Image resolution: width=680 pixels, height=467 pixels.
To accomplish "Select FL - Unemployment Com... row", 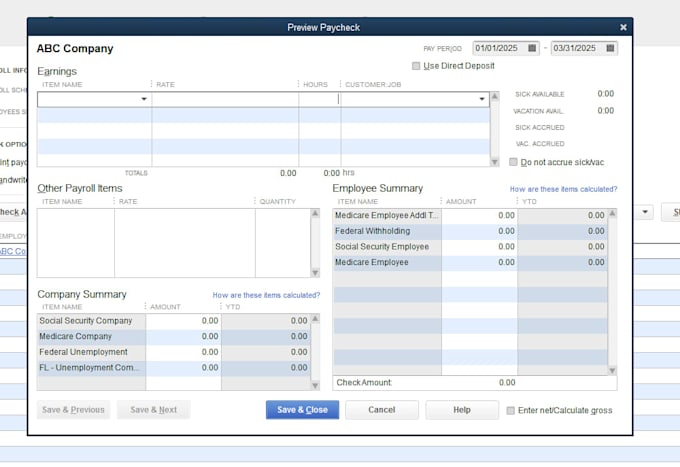I will (174, 368).
